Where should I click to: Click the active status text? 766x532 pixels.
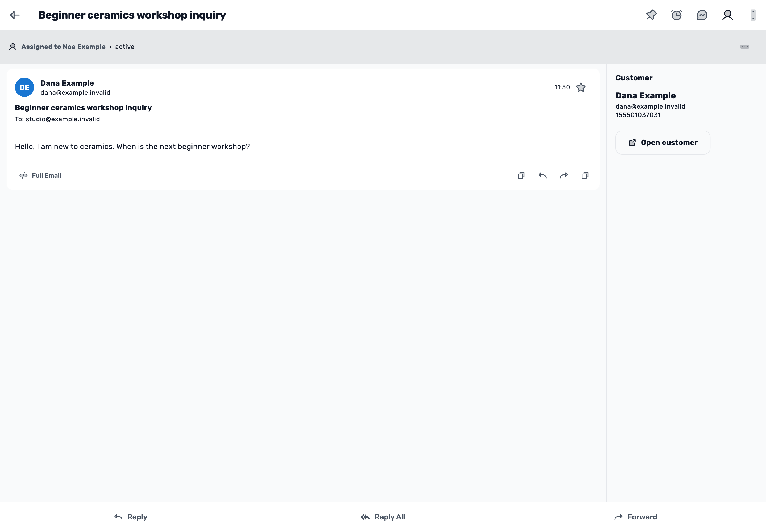125,47
